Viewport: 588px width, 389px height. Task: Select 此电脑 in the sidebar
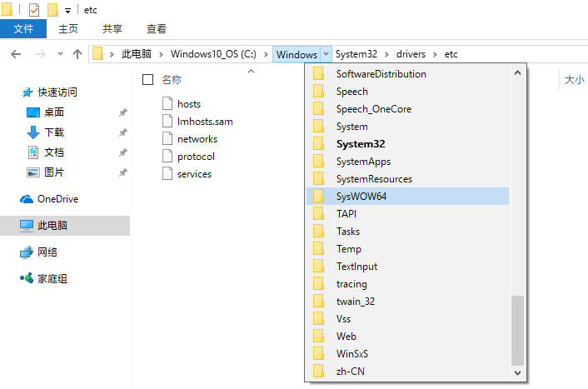point(52,226)
